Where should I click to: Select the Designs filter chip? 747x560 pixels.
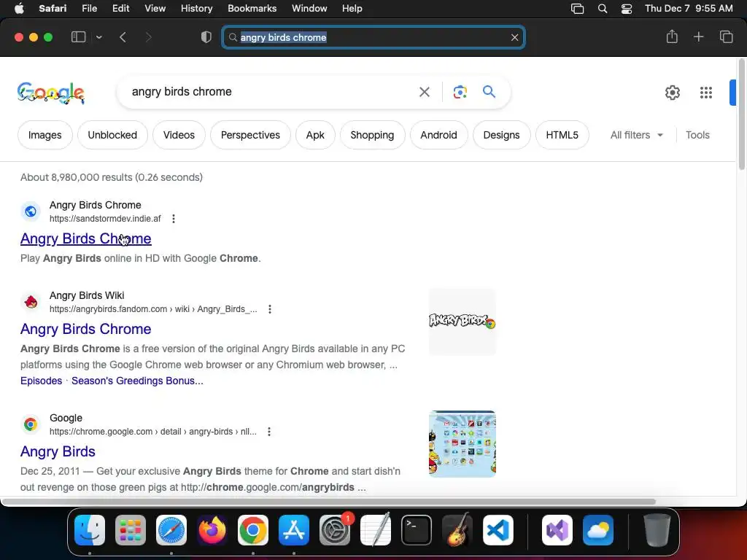501,135
